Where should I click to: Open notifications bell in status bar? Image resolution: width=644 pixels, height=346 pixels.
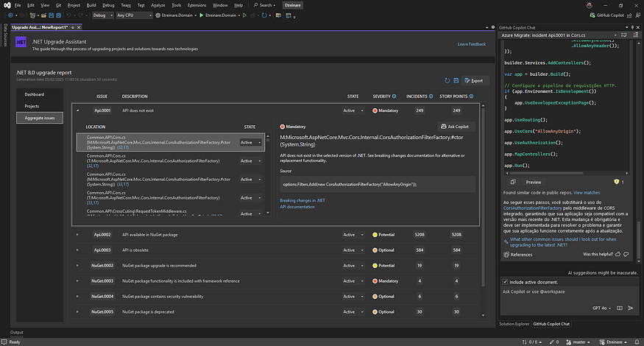click(x=635, y=342)
